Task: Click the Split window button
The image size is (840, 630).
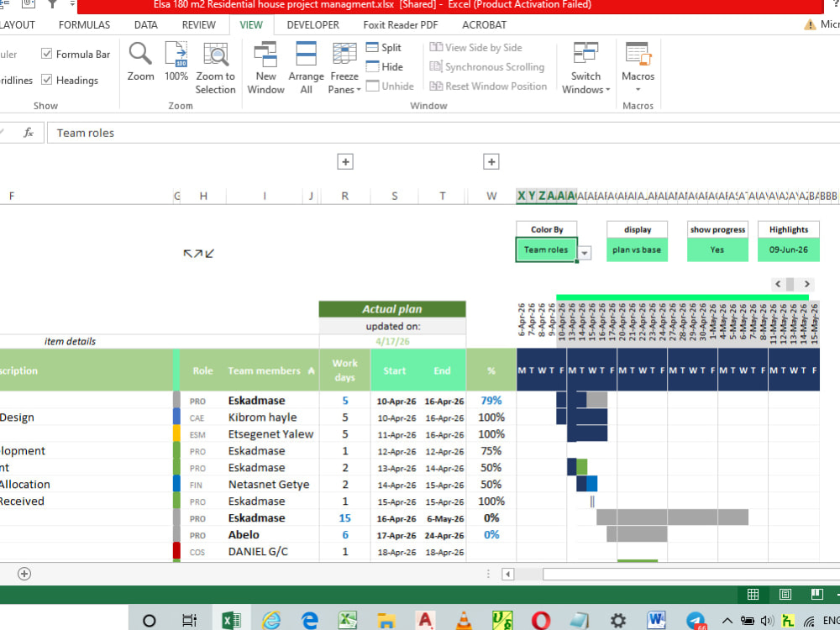Action: (x=384, y=48)
